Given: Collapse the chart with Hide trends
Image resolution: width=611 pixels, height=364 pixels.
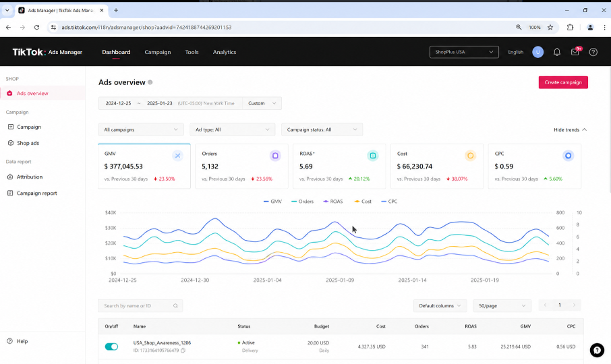Looking at the screenshot, I should [570, 129].
